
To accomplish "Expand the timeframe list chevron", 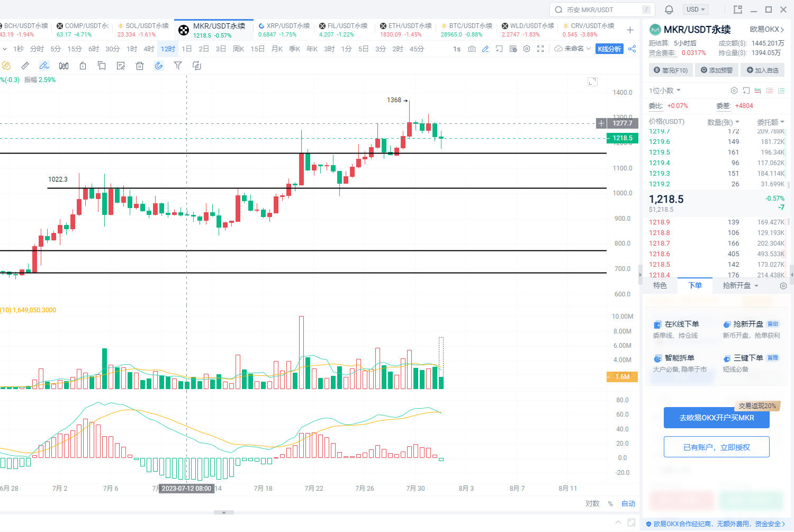I will coord(5,49).
